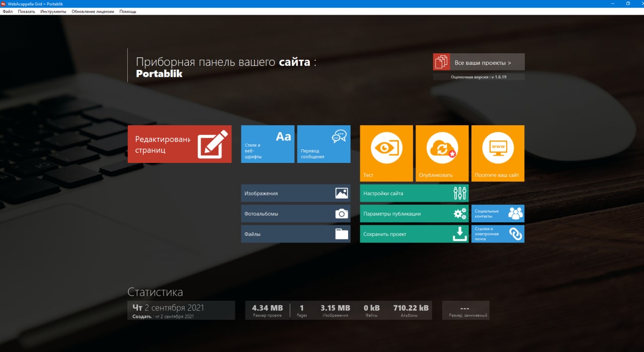Click the cloud sync publish icon
Screen dimensions: 644x352
442,148
